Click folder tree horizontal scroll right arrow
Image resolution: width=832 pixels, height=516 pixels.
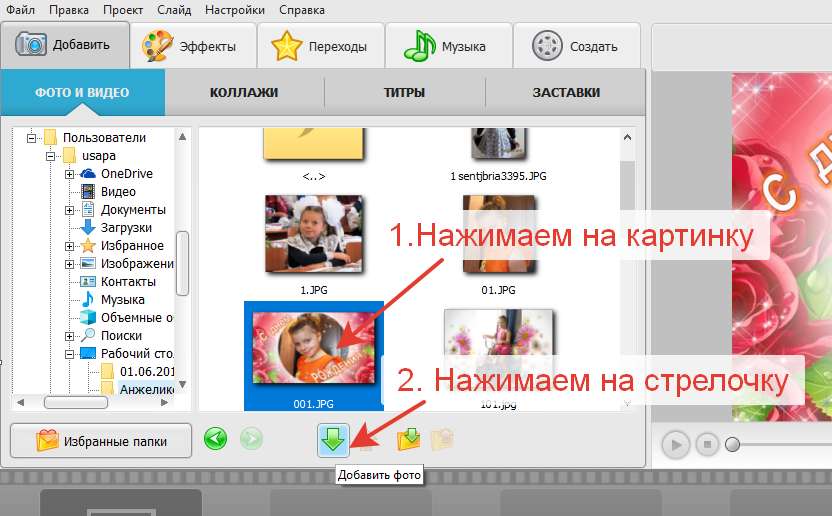pyautogui.click(x=164, y=402)
